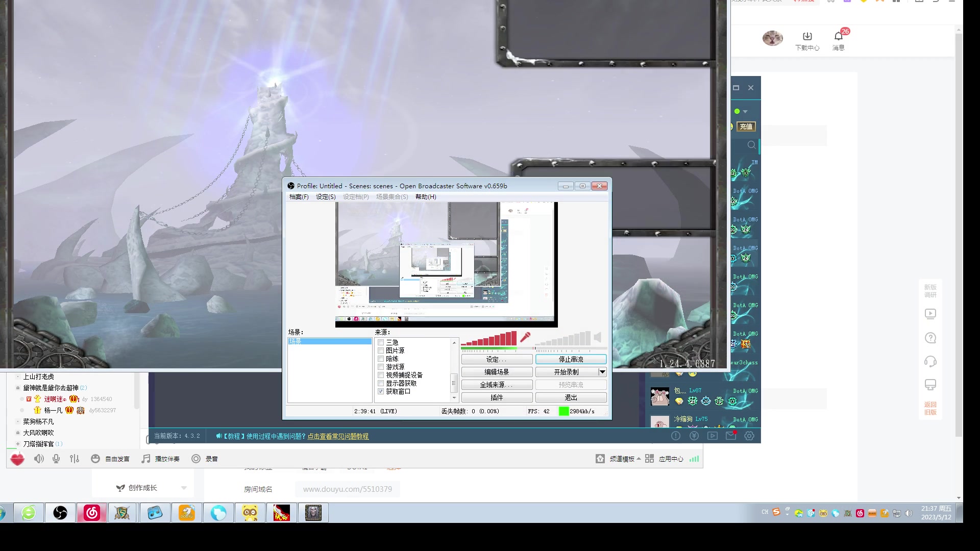
Task: Click the yen currency icon in platform footer
Action: tap(694, 436)
